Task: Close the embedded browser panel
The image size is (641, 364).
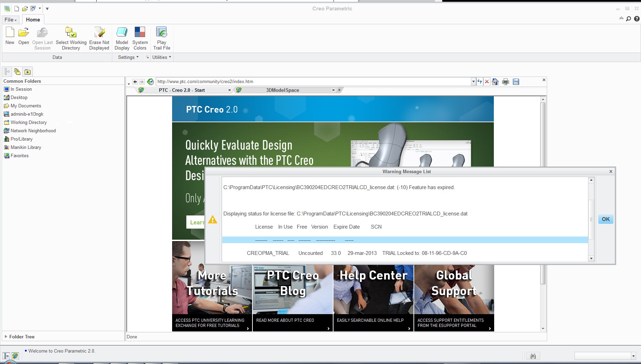Action: coord(544,80)
